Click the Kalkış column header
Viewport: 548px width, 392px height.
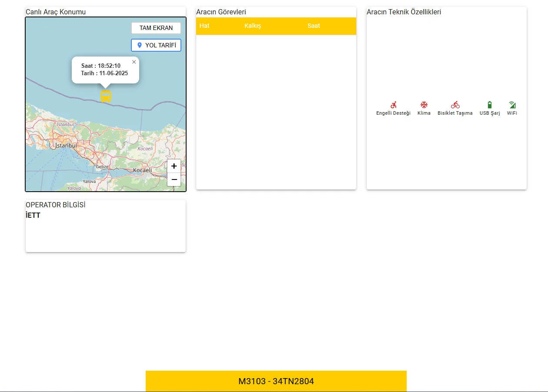click(x=253, y=26)
